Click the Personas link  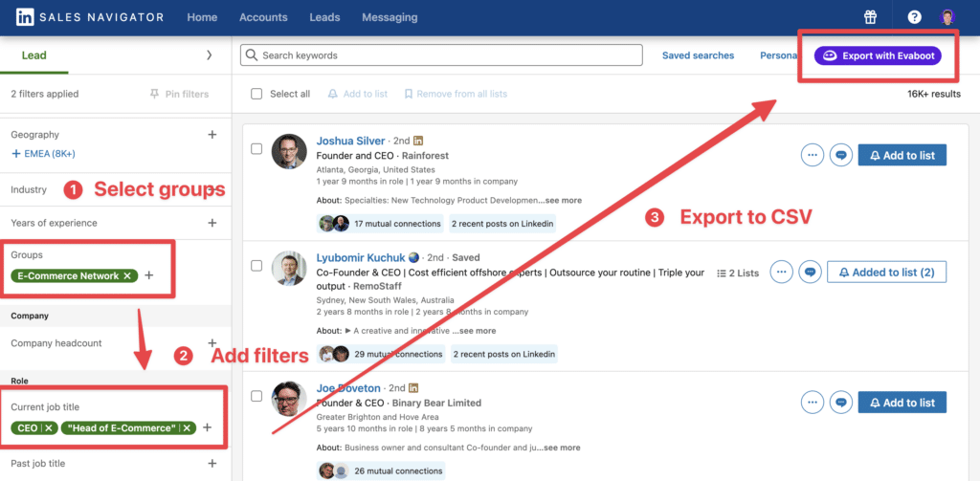tap(779, 55)
